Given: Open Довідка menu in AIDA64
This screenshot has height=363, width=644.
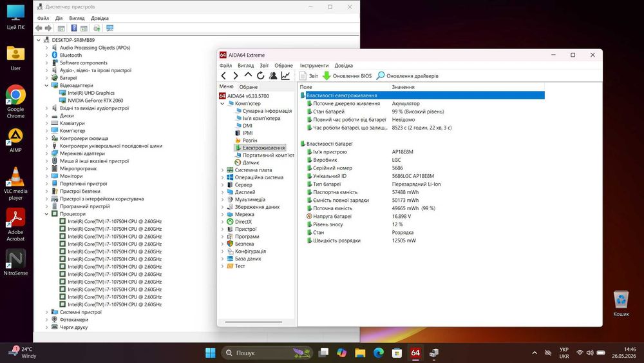Looking at the screenshot, I should point(344,65).
